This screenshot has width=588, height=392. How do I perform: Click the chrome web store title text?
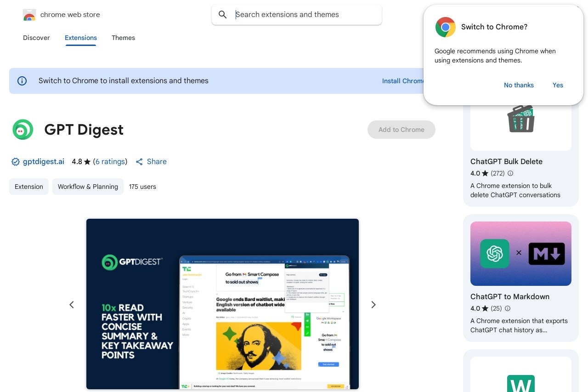pos(70,15)
